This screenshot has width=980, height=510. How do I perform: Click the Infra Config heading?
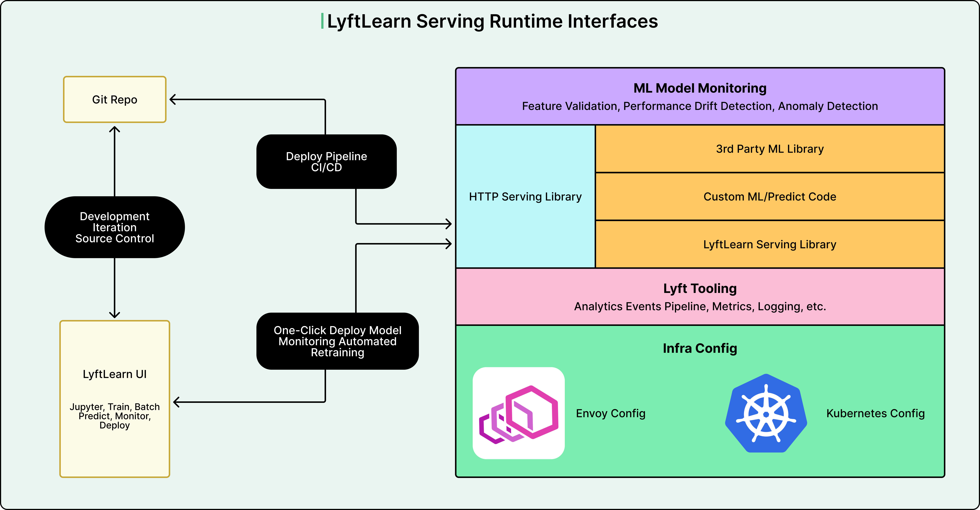tap(700, 348)
